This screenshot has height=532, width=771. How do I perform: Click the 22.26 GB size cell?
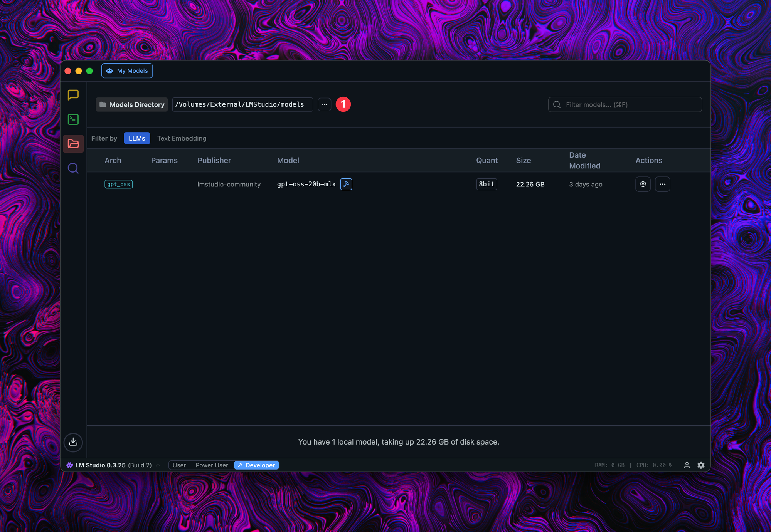pyautogui.click(x=530, y=184)
